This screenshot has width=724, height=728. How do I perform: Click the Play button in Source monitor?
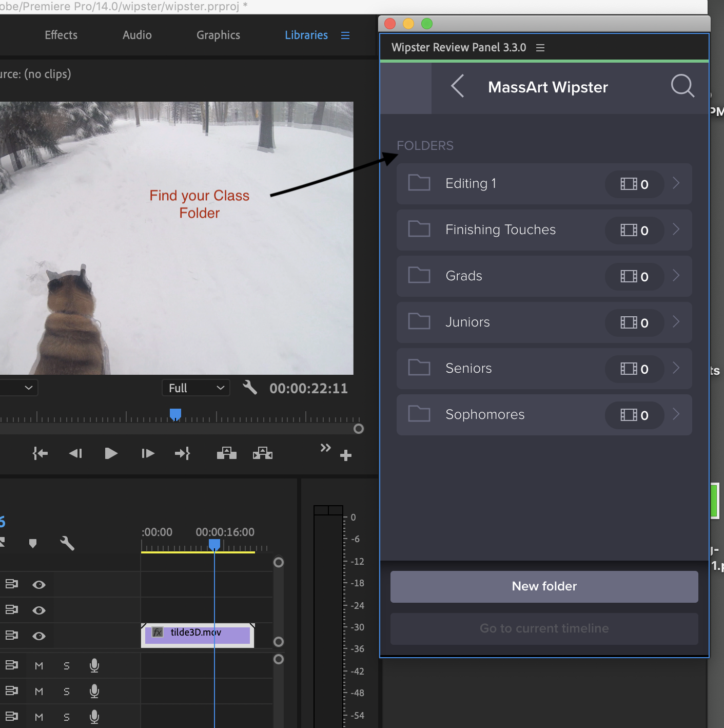point(111,453)
